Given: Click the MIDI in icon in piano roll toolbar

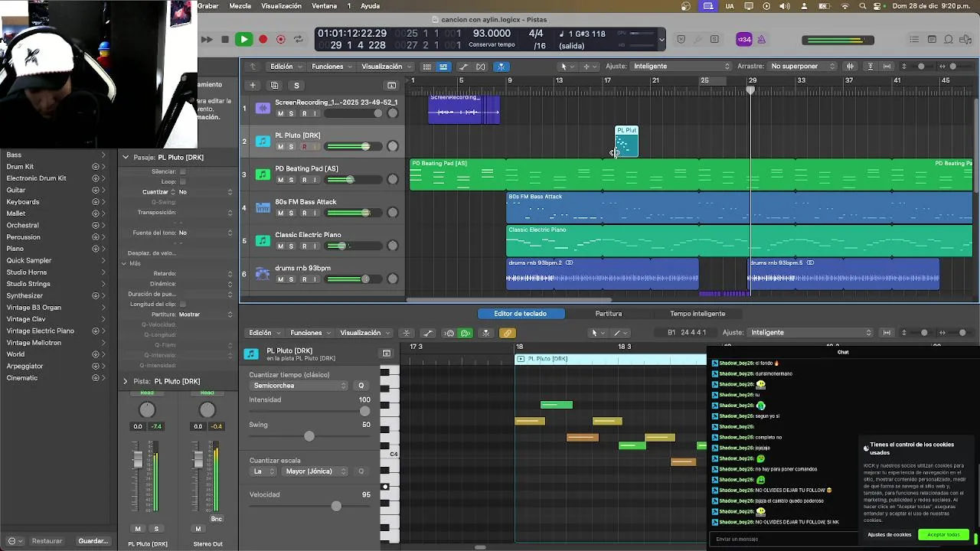Looking at the screenshot, I should pos(449,333).
